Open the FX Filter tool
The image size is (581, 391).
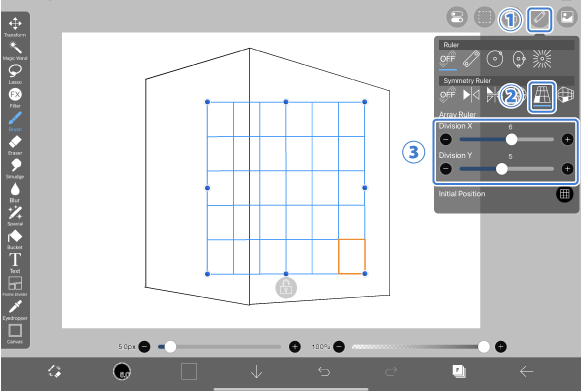(x=15, y=97)
